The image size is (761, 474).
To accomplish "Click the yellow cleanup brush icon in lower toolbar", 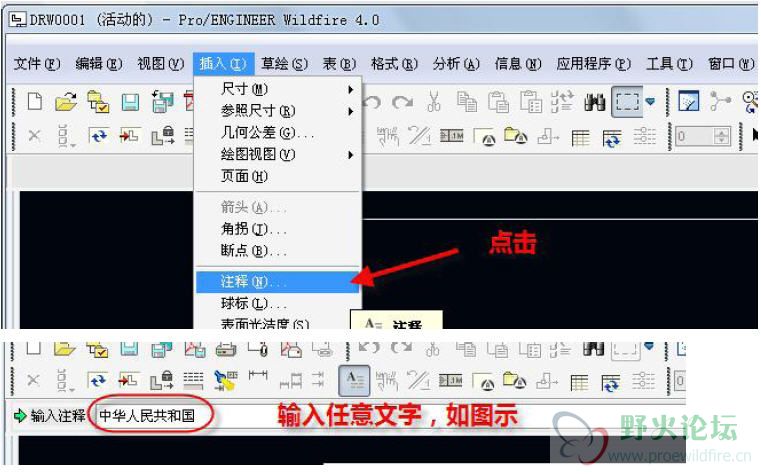I will pos(226,380).
